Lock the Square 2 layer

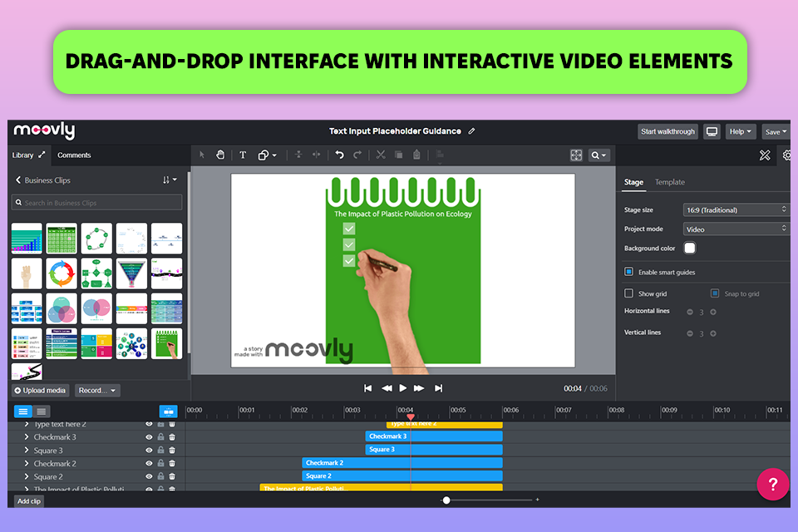160,476
